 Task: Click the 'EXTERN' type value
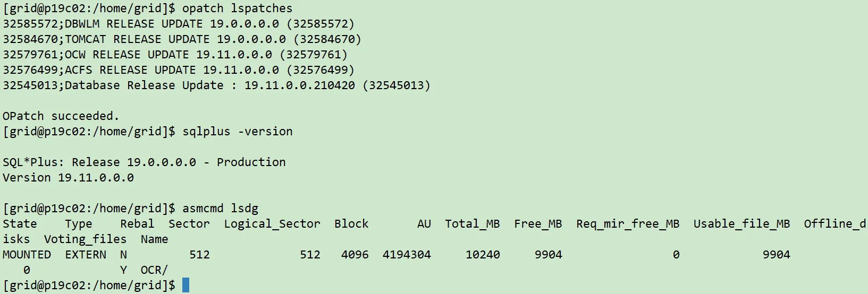tap(86, 255)
